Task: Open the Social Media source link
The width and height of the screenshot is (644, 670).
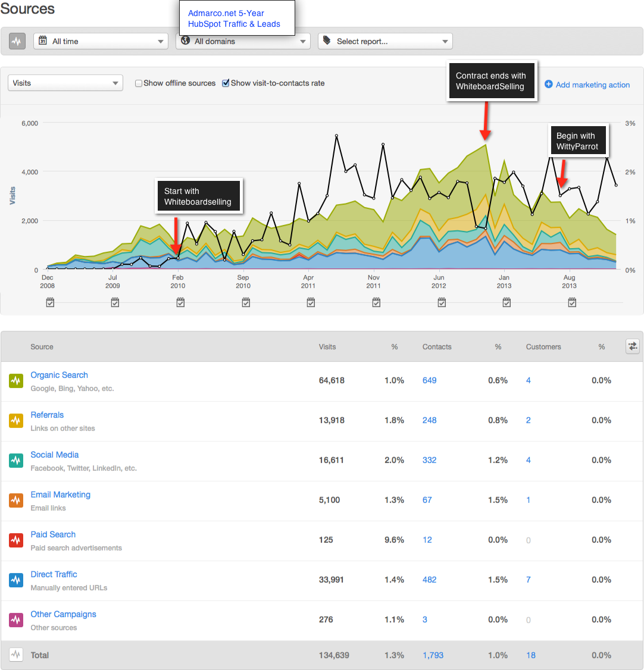Action: 55,455
